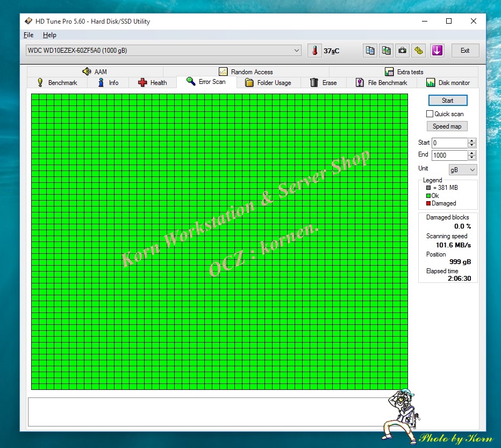Open the File menu
This screenshot has width=501, height=448.
pos(28,35)
